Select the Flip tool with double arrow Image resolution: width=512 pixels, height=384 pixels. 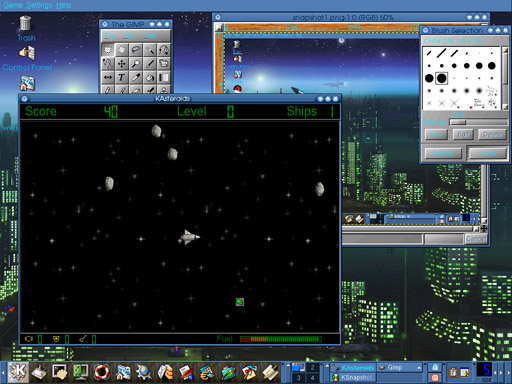pos(108,78)
